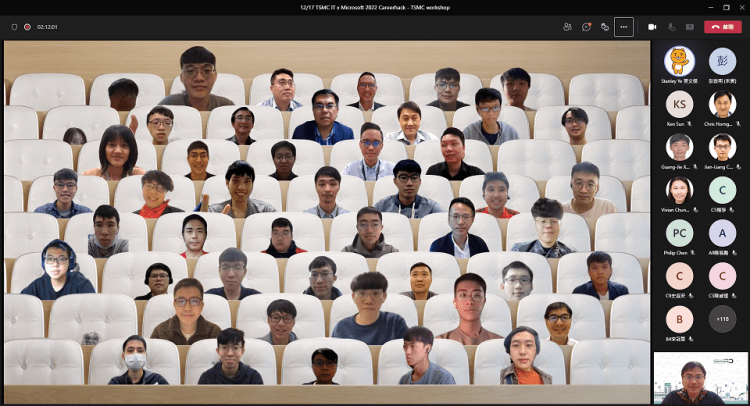Viewport: 750px width, 406px height.
Task: Open the More actions ellipsis menu
Action: pos(624,27)
